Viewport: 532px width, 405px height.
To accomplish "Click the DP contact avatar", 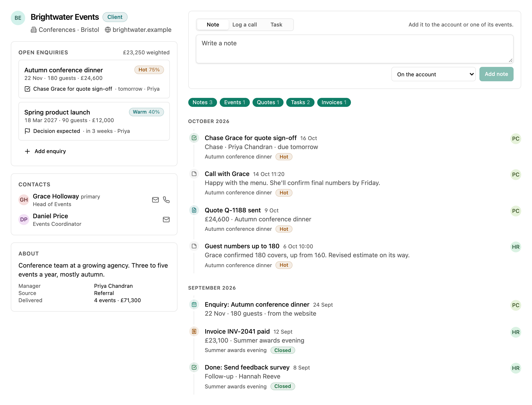I will pyautogui.click(x=24, y=220).
